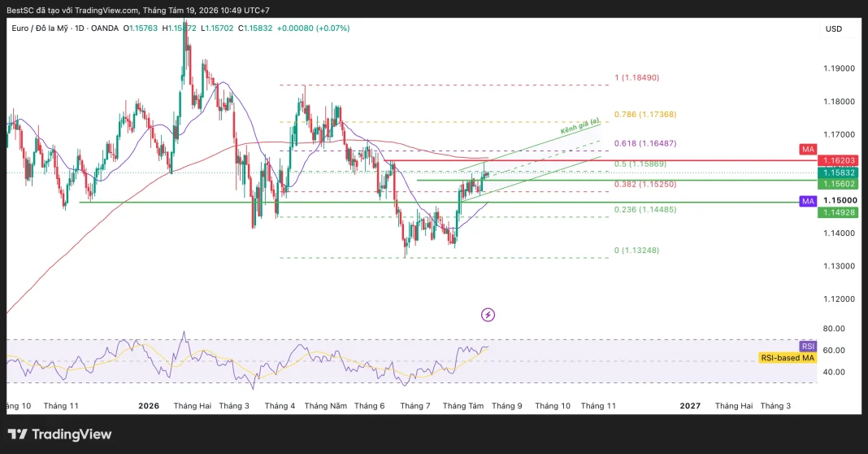Select the USD currency label
Screen dimensions: 868x454
click(x=834, y=28)
